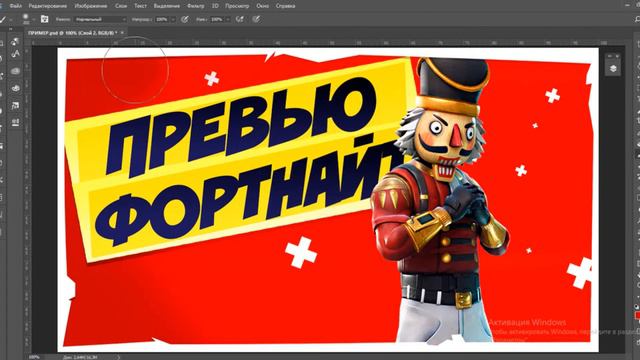640x360 pixels.
Task: Click the zoom percentage field in status bar
Action: (x=34, y=357)
